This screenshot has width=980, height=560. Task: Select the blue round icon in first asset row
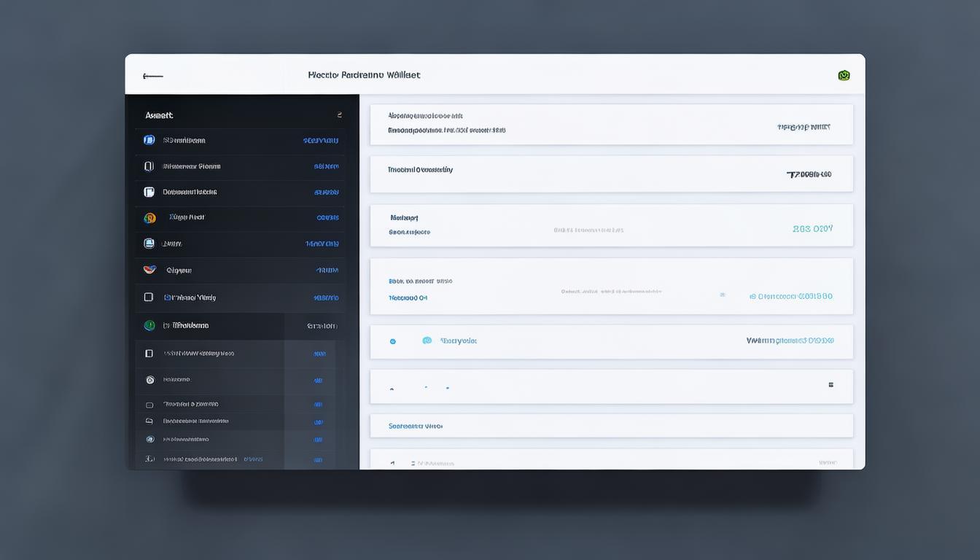coord(149,140)
